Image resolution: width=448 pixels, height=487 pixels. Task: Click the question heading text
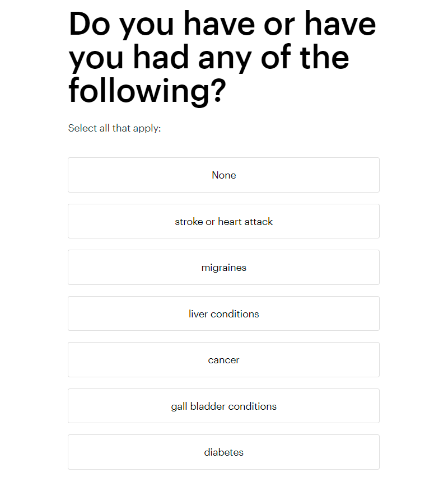(x=222, y=58)
